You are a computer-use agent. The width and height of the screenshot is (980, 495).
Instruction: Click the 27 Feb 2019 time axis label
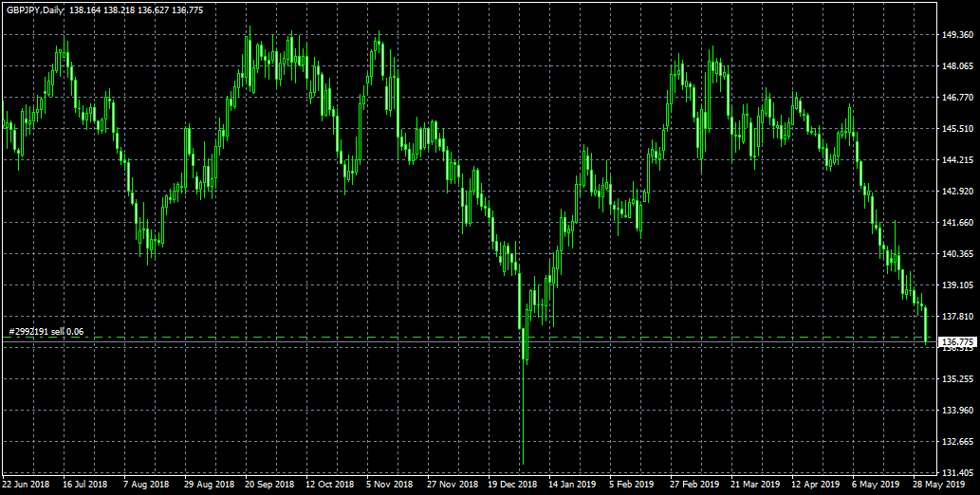tap(693, 484)
